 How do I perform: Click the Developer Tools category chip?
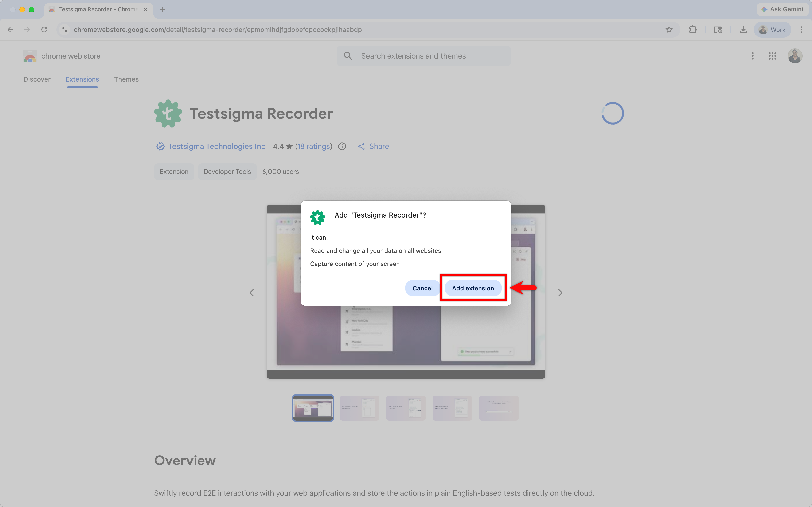click(x=227, y=171)
